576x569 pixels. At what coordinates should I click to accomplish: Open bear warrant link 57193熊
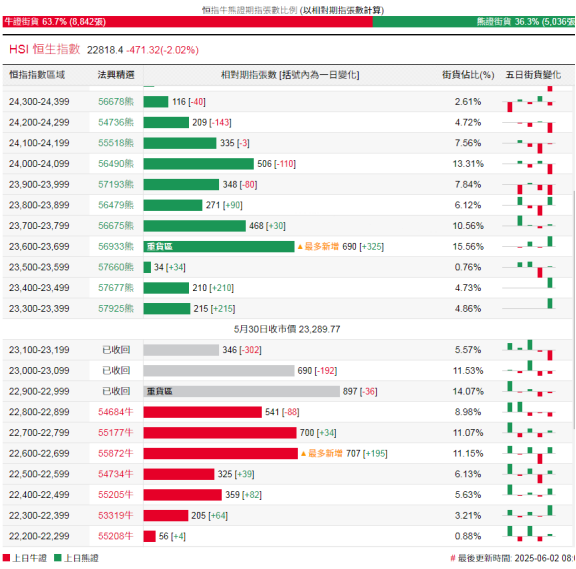[x=116, y=184]
